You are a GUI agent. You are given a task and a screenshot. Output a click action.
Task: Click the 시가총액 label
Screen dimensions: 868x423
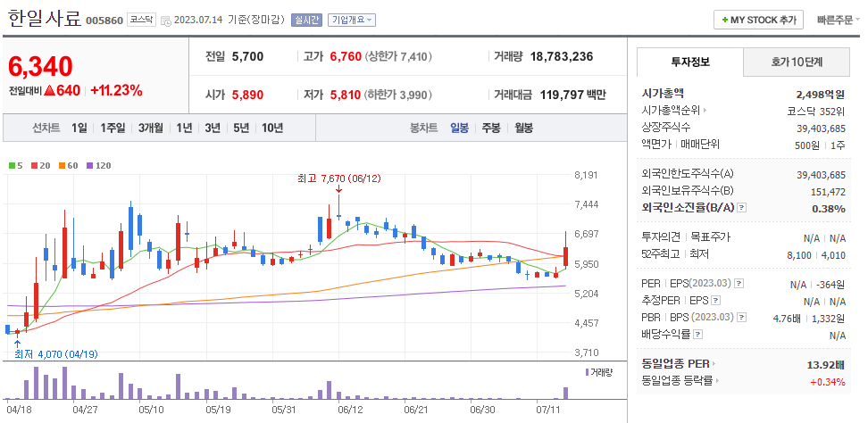coord(663,94)
